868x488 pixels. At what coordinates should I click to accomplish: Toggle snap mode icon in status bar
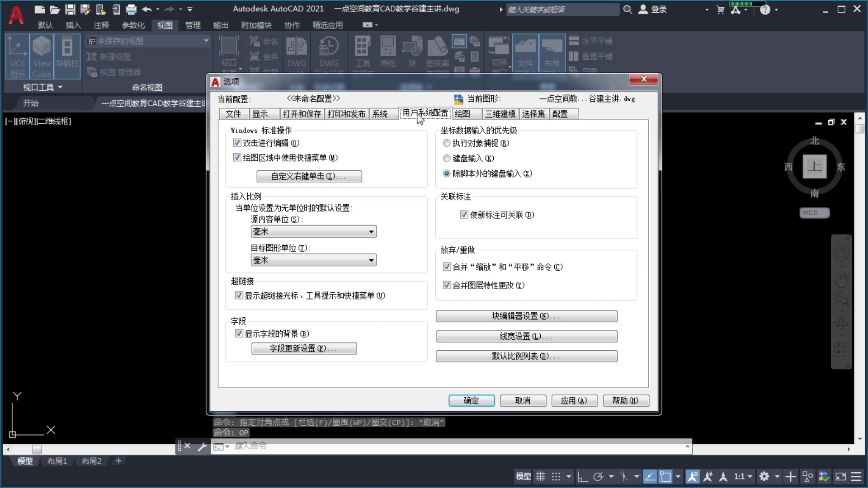point(555,476)
